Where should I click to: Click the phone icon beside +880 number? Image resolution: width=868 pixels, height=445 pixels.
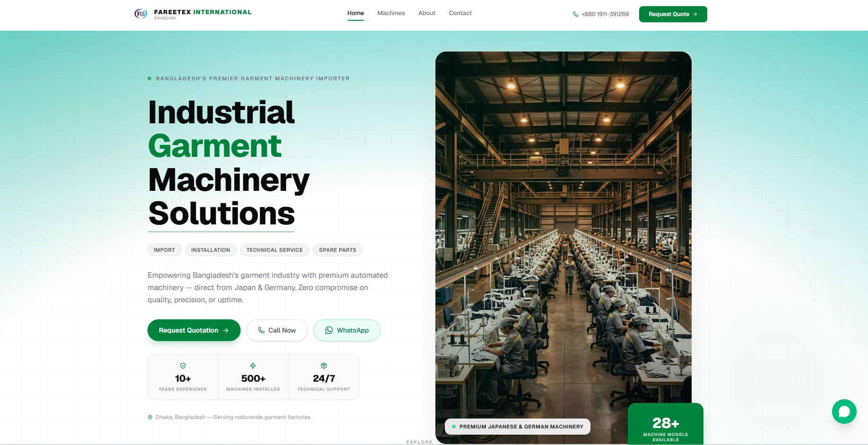tap(576, 14)
